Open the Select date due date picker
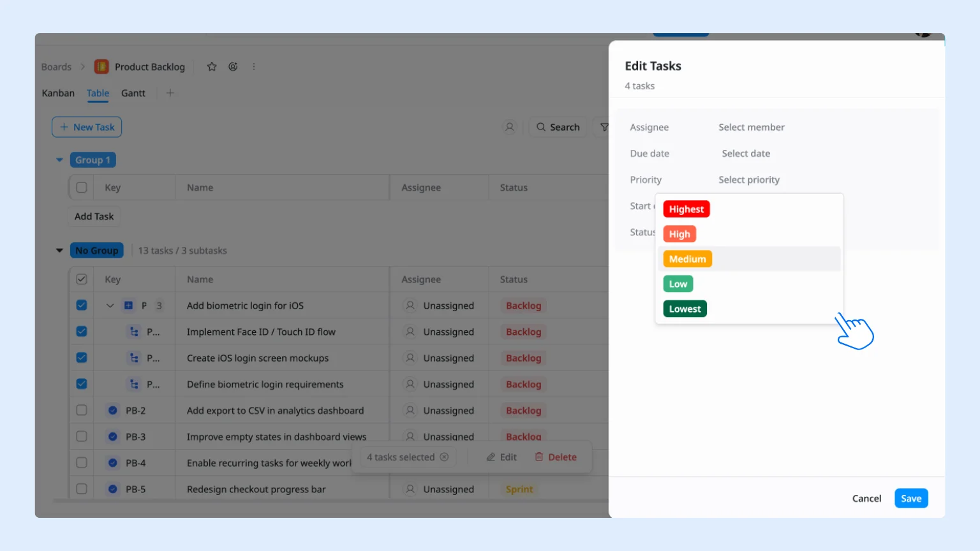 [746, 153]
